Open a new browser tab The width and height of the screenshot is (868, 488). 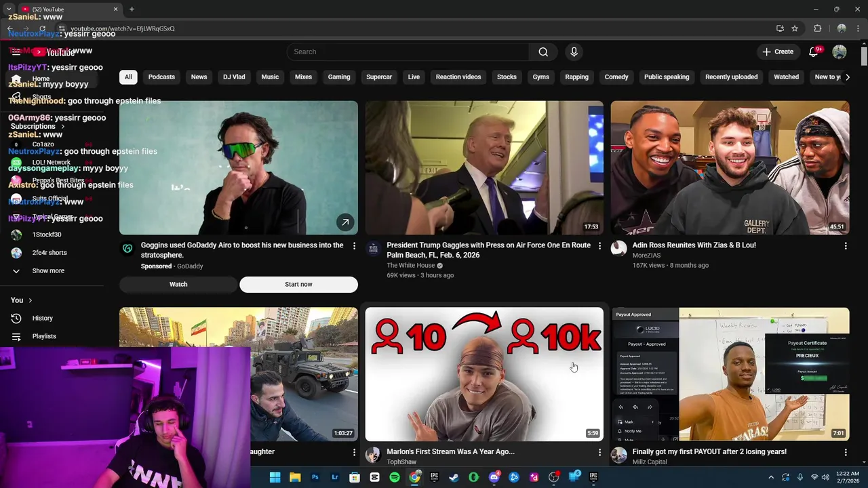(132, 9)
